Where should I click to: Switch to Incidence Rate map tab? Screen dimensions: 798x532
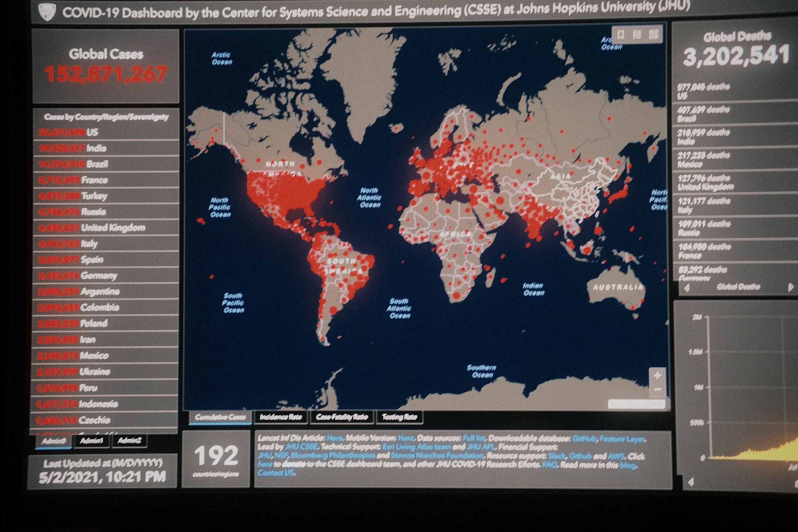281,417
